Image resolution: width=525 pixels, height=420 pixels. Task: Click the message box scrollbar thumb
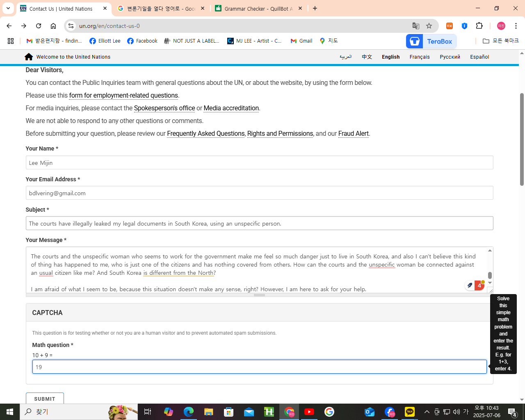click(x=490, y=276)
